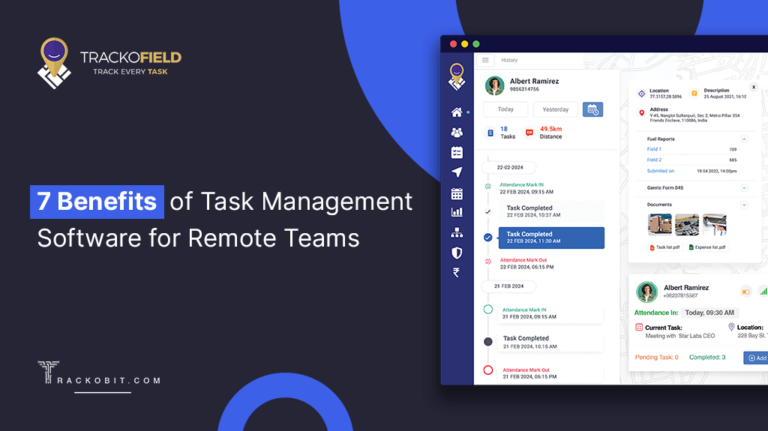
Task: Open the shield security sidebar icon
Action: click(x=457, y=252)
